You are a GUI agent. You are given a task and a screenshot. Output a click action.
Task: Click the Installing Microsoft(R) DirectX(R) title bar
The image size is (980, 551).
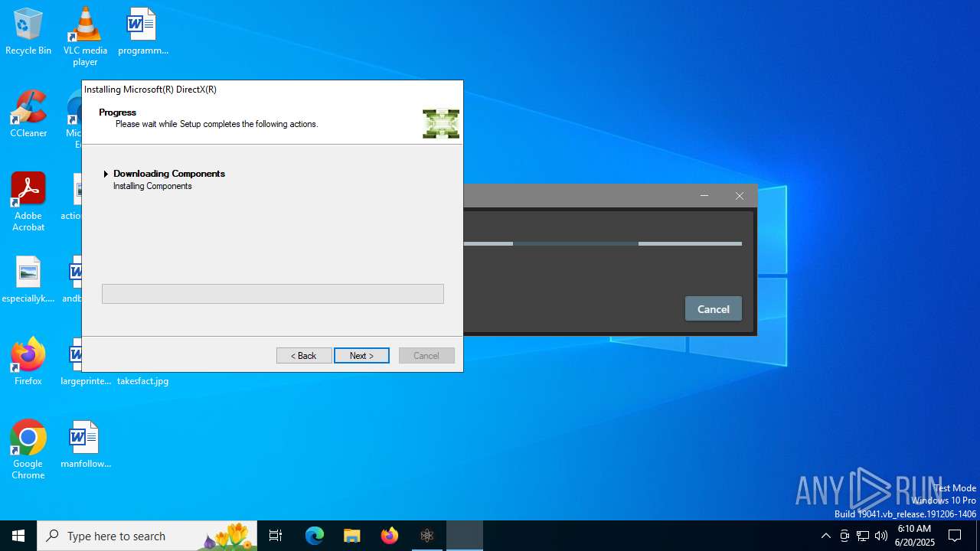point(273,90)
